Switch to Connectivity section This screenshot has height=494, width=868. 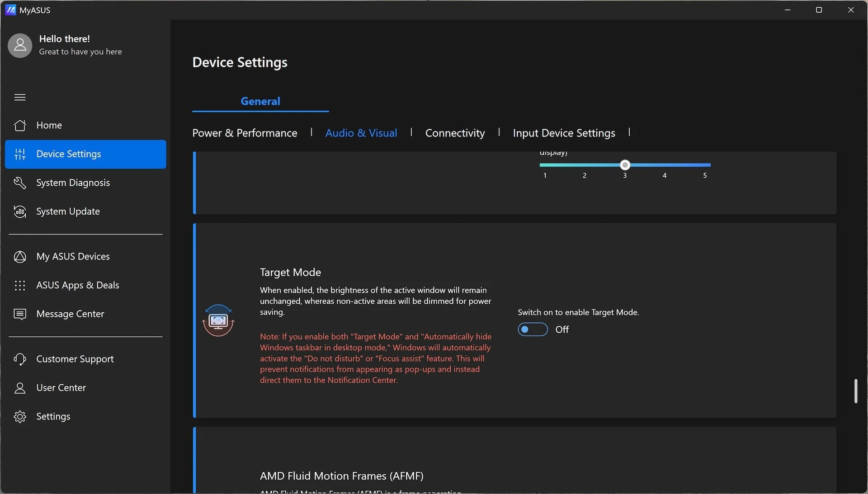(455, 133)
